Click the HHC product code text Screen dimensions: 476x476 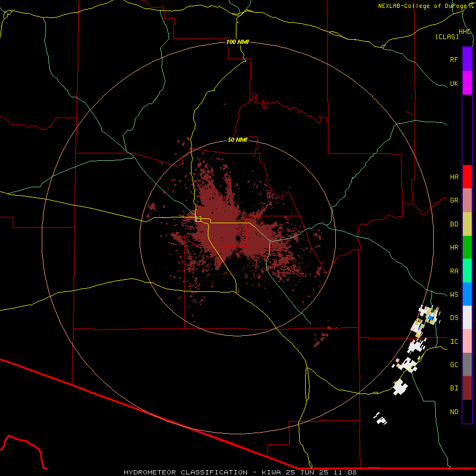(x=465, y=32)
